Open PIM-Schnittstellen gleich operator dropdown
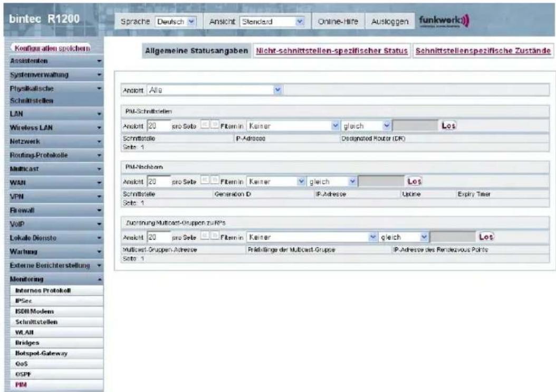Viewport: 556px width, 392px height. coord(366,126)
